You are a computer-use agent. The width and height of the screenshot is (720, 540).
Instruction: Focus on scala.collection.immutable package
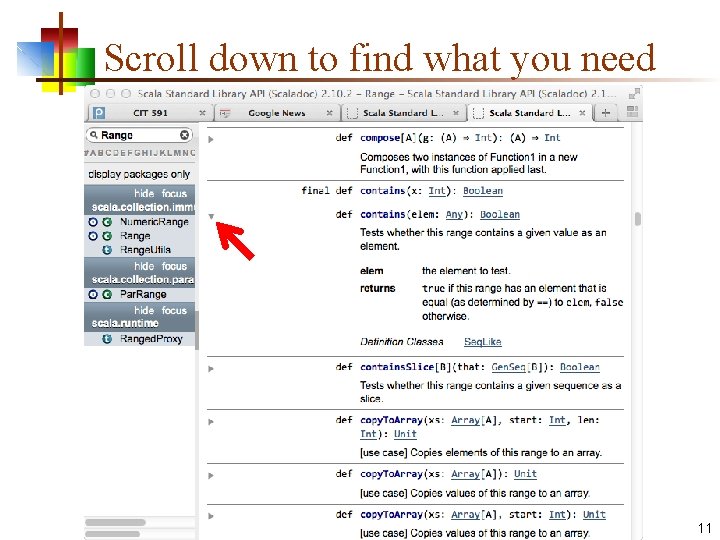[174, 193]
